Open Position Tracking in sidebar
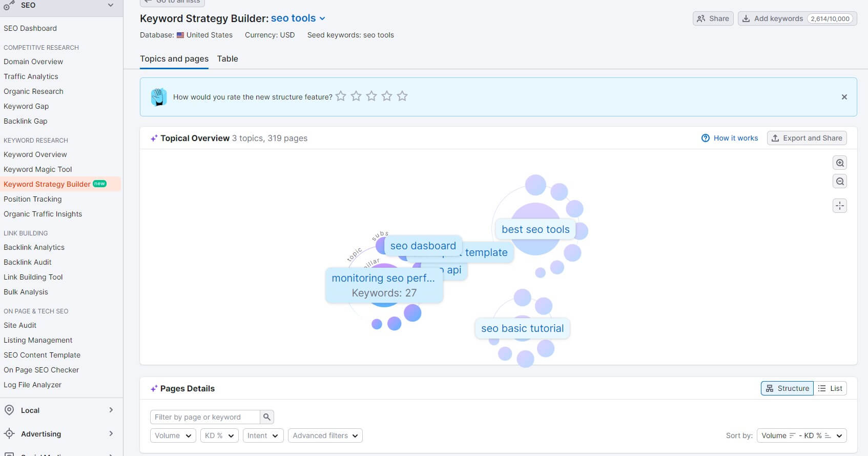This screenshot has height=456, width=868. 33,199
